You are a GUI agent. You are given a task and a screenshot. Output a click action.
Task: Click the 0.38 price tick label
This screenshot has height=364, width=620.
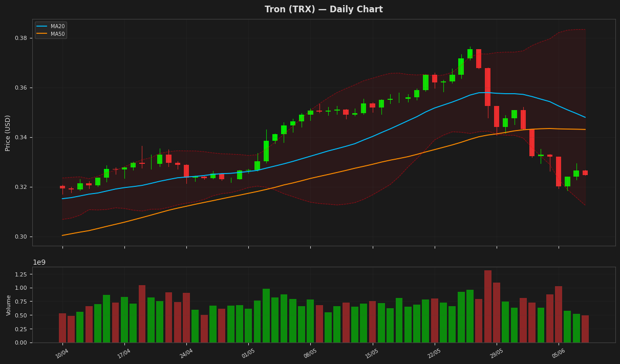tap(21, 38)
